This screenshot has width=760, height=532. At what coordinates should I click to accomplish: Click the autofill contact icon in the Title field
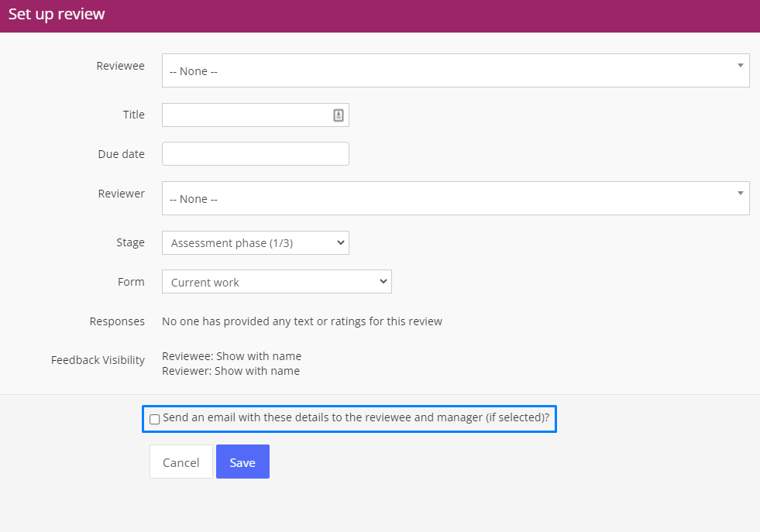point(339,115)
